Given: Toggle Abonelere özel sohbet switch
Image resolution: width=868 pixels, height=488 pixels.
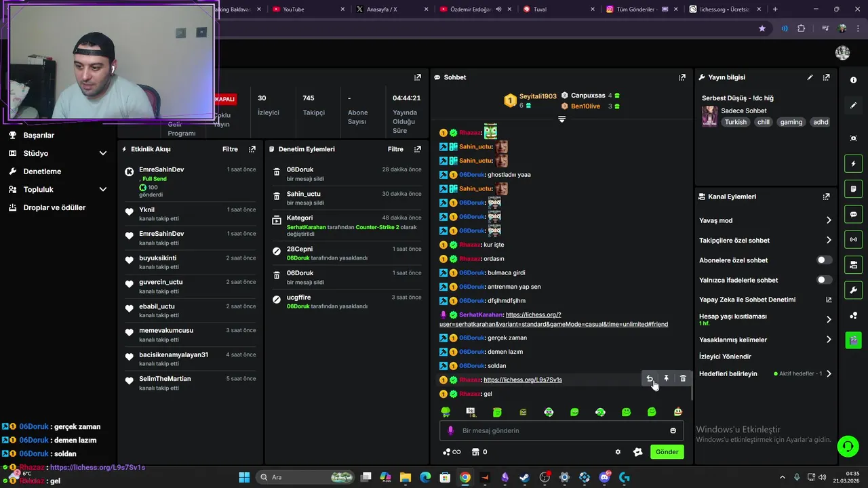Looking at the screenshot, I should tap(824, 260).
